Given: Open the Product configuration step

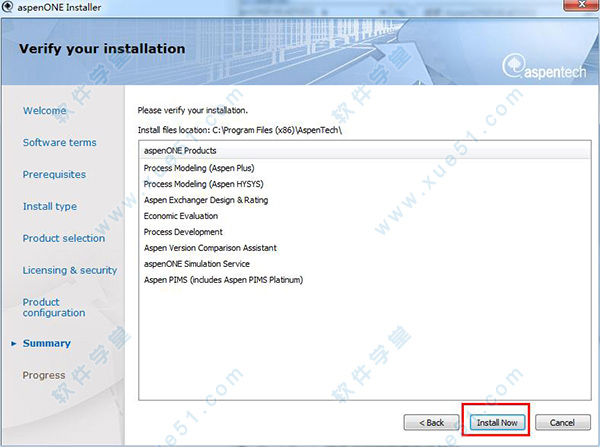Looking at the screenshot, I should 54,307.
